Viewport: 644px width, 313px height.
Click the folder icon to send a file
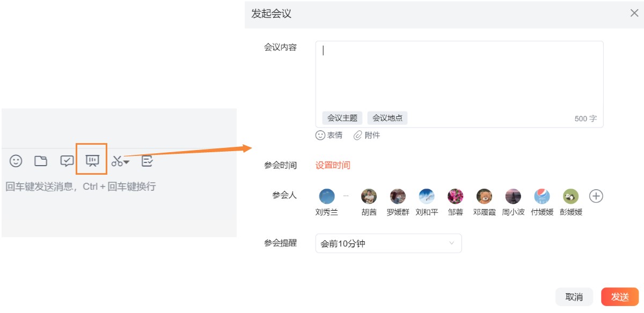click(x=41, y=161)
